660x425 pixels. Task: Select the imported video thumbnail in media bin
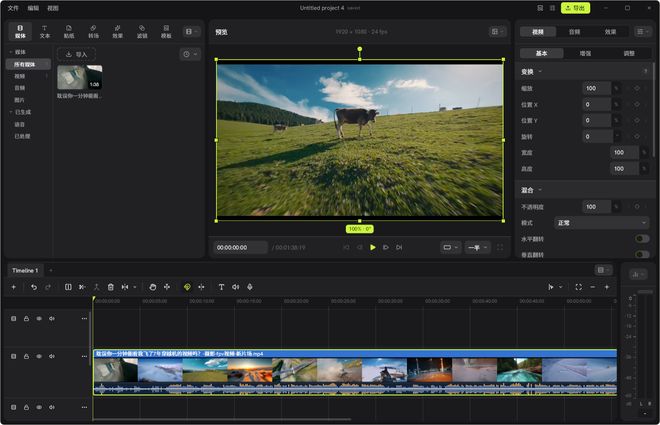pyautogui.click(x=80, y=77)
